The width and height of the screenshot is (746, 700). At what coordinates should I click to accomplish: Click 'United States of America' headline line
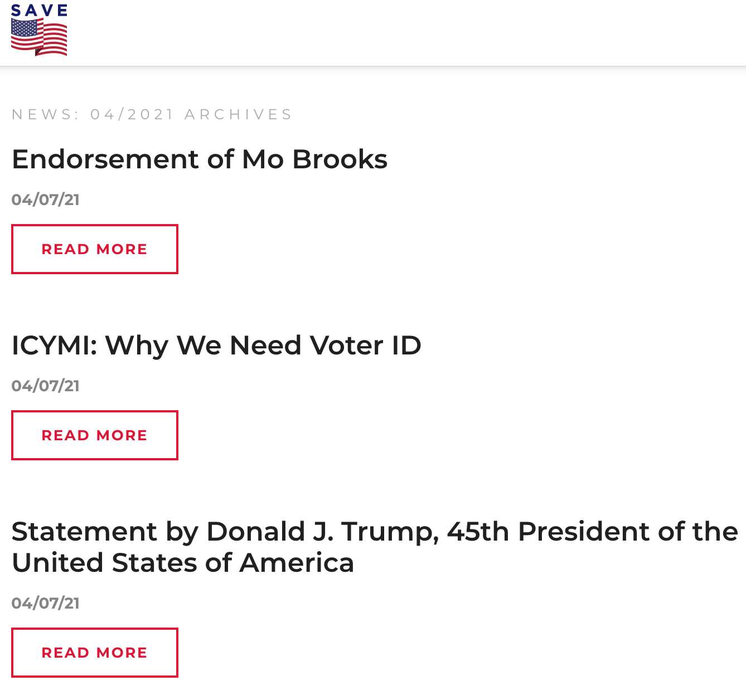tap(183, 563)
